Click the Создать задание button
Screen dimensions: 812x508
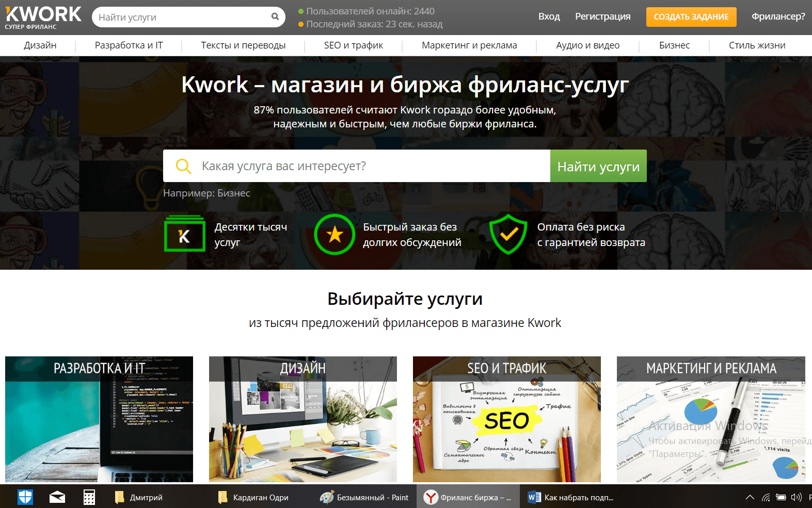(691, 17)
